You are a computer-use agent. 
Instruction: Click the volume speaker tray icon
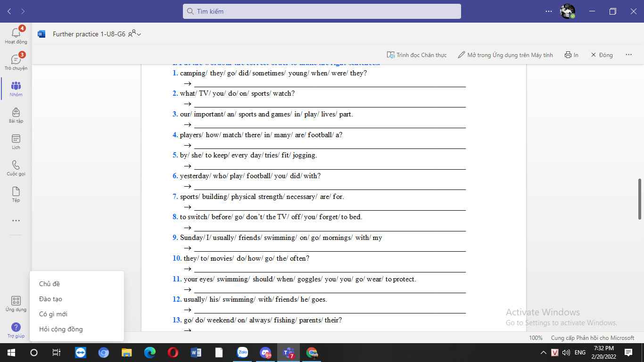[566, 353]
